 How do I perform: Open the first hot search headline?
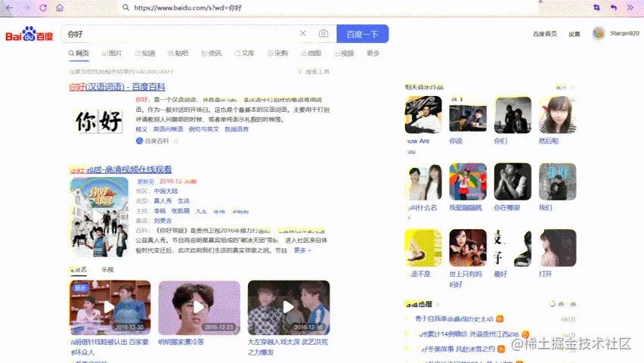tap(454, 318)
